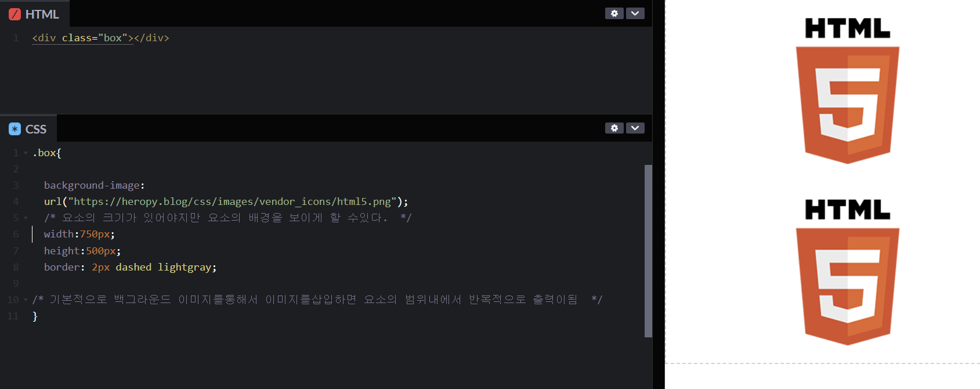Fold the comment at CSS line 5

click(26, 218)
